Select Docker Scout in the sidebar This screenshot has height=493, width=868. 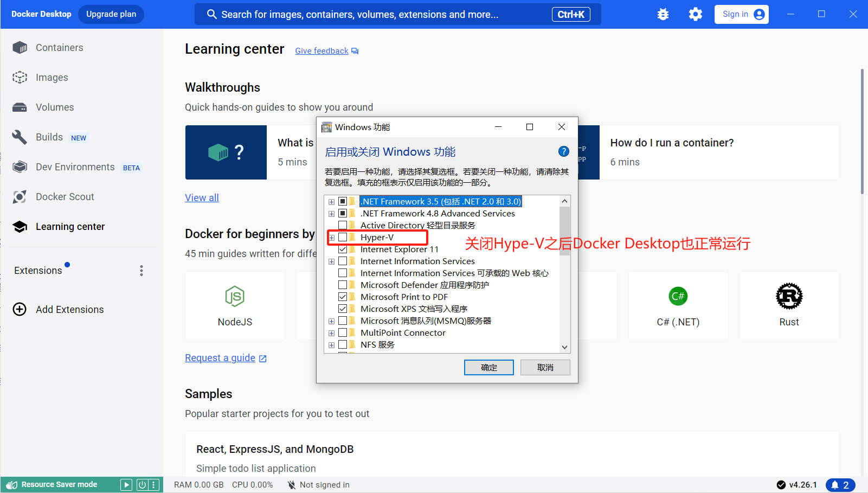65,196
